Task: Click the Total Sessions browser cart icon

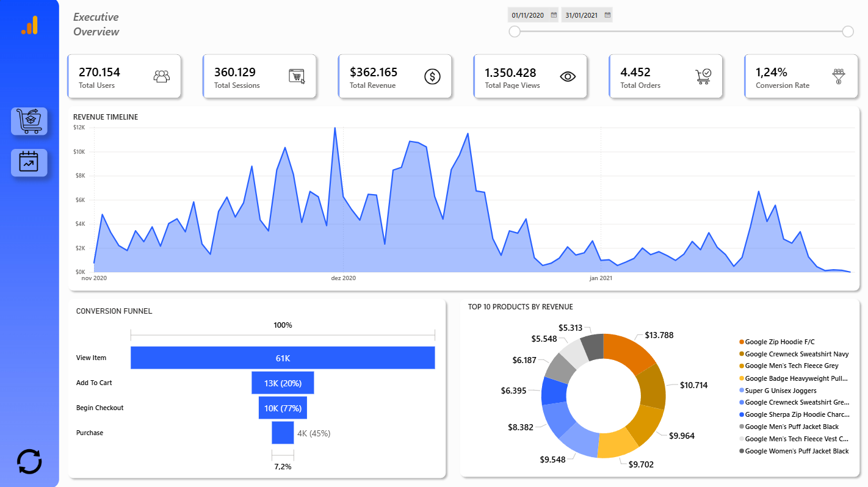Action: [x=297, y=76]
